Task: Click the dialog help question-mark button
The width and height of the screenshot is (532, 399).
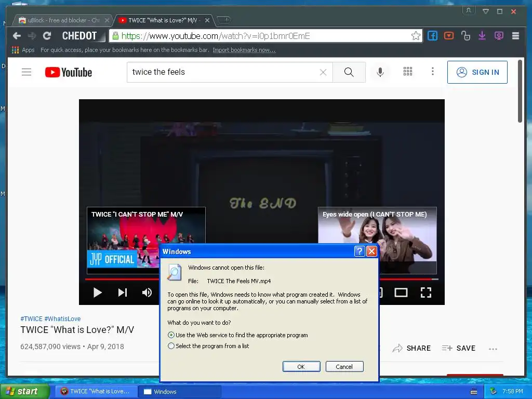Action: (x=359, y=251)
